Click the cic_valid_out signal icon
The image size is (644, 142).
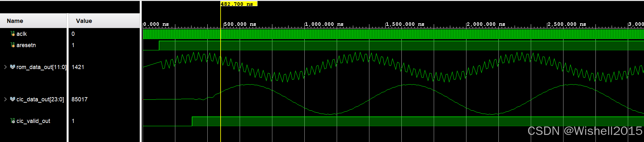(x=13, y=121)
